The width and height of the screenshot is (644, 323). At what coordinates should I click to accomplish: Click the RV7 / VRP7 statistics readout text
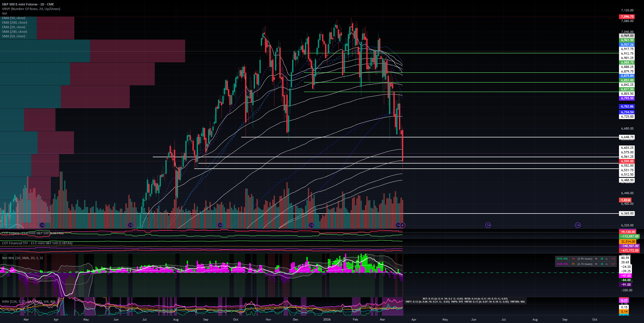pos(465,300)
